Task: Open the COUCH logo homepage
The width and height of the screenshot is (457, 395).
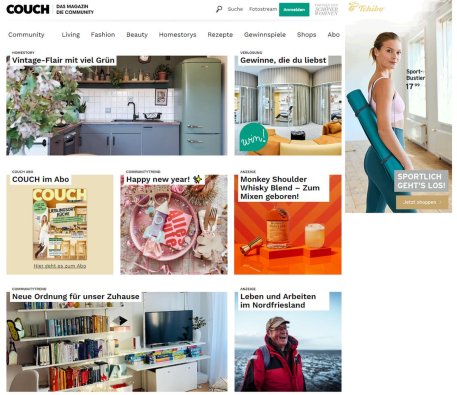Action: [28, 9]
